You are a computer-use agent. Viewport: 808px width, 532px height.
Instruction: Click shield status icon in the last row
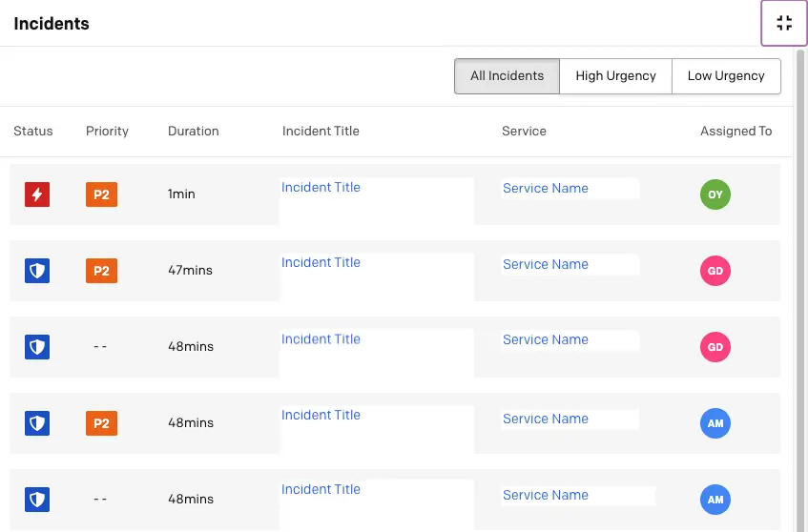[37, 499]
